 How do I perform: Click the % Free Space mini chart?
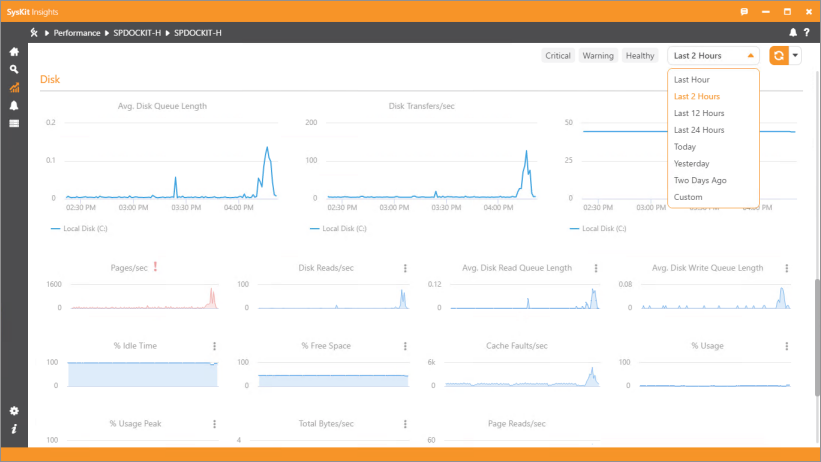point(333,375)
